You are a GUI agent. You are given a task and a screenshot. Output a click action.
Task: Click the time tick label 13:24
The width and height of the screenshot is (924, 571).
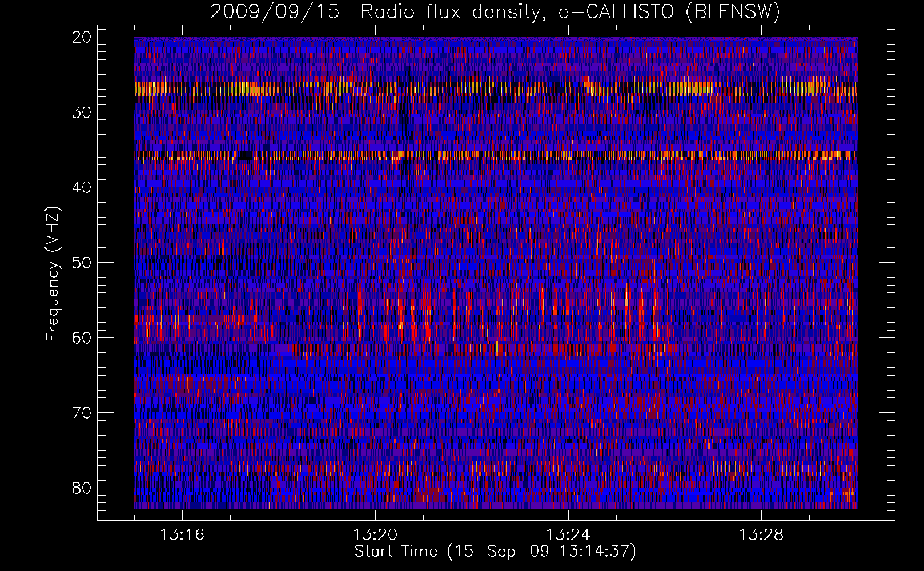tap(568, 535)
